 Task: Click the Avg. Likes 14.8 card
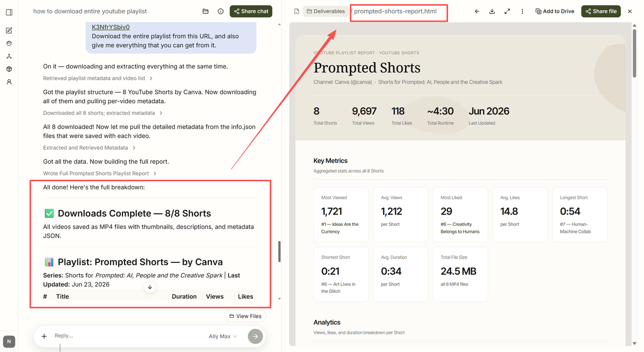pyautogui.click(x=520, y=215)
